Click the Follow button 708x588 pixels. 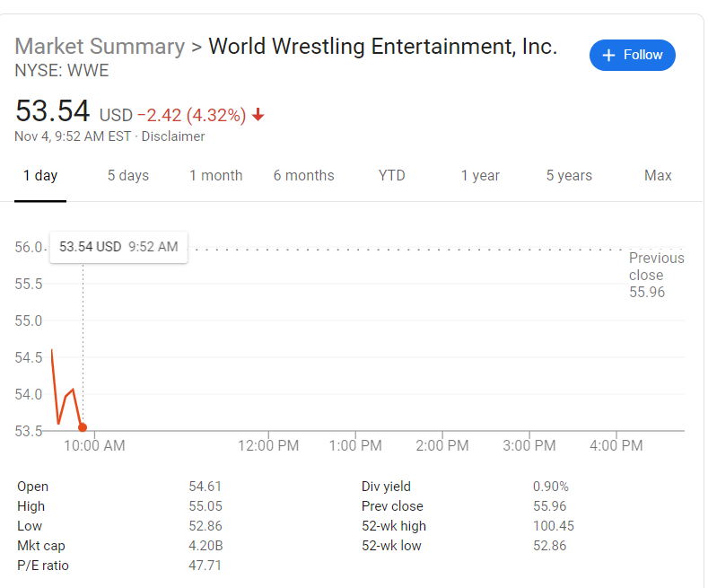pos(632,55)
